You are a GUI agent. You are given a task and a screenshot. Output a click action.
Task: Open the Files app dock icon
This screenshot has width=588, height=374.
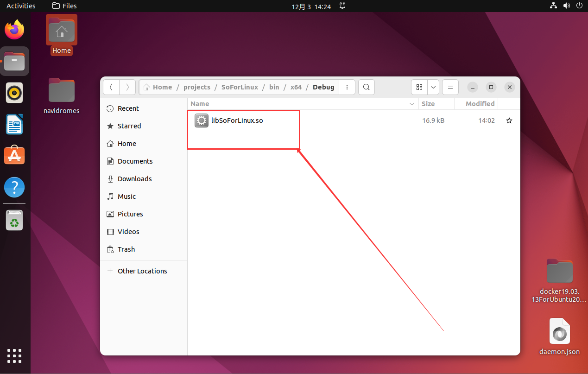[x=14, y=61]
